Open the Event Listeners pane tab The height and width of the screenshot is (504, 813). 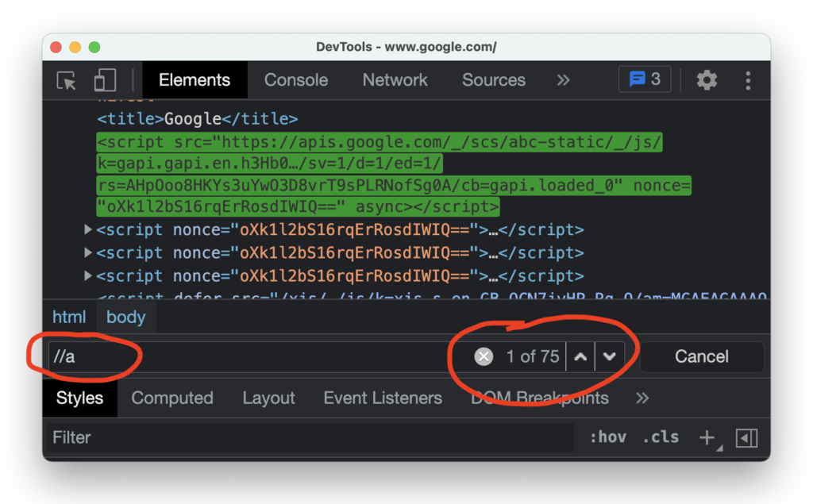click(383, 398)
